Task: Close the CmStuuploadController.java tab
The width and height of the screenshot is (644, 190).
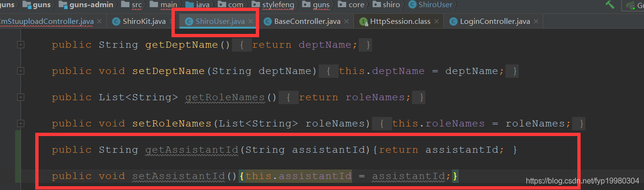Action: 99,21
